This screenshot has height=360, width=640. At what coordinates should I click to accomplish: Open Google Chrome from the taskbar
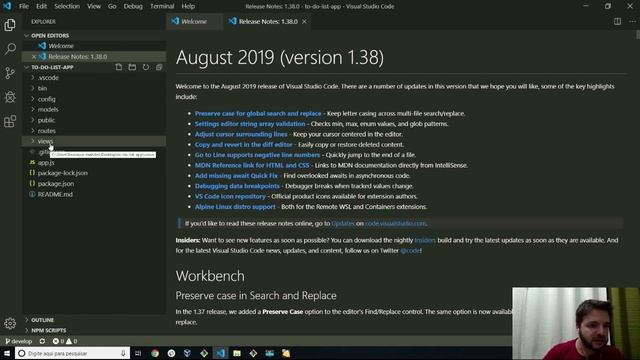tap(155, 353)
